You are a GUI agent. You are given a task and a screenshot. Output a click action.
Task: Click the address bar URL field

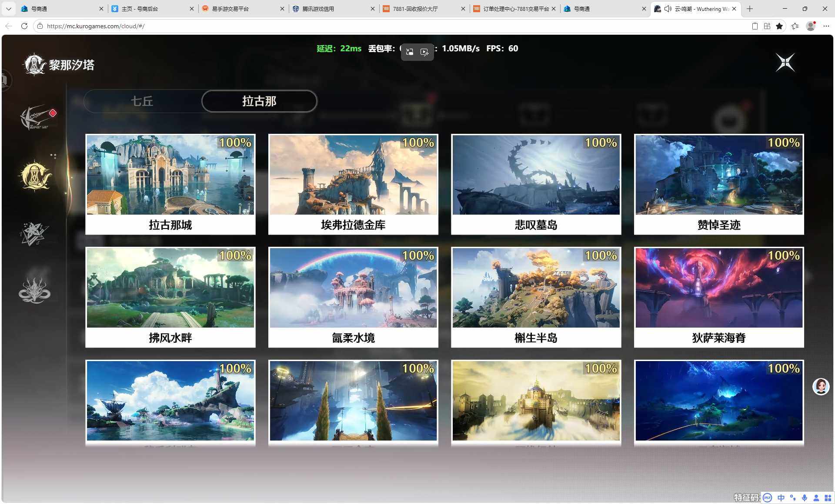(x=391, y=26)
